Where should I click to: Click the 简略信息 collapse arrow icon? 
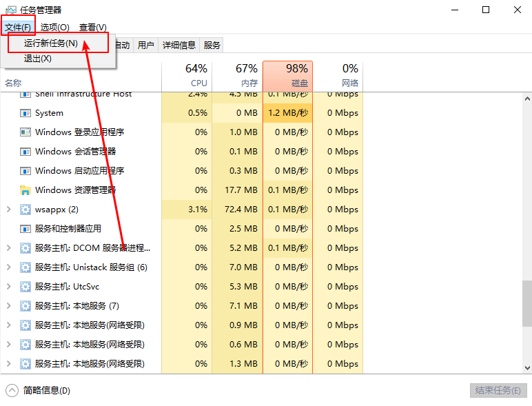[12, 390]
